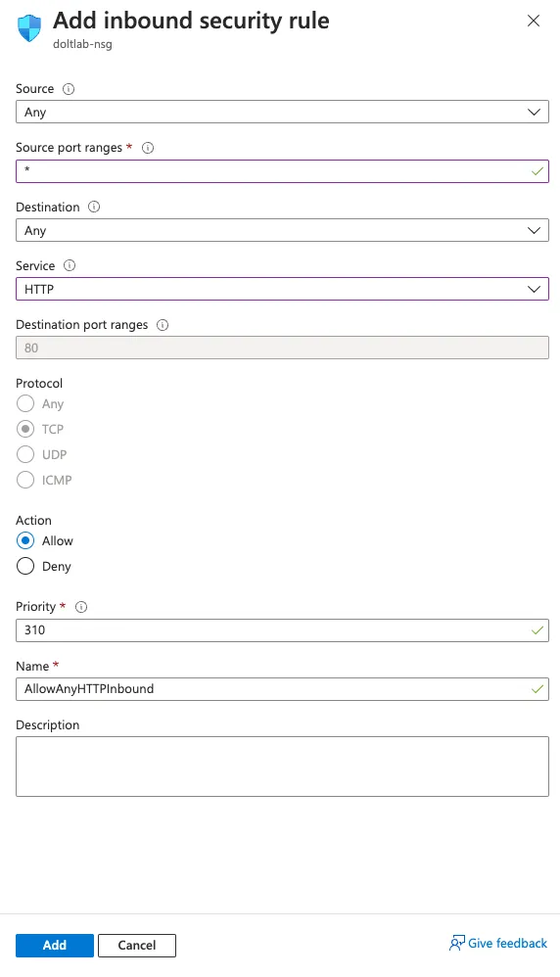The image size is (560, 977).
Task: Open the Source dropdown
Action: click(282, 113)
